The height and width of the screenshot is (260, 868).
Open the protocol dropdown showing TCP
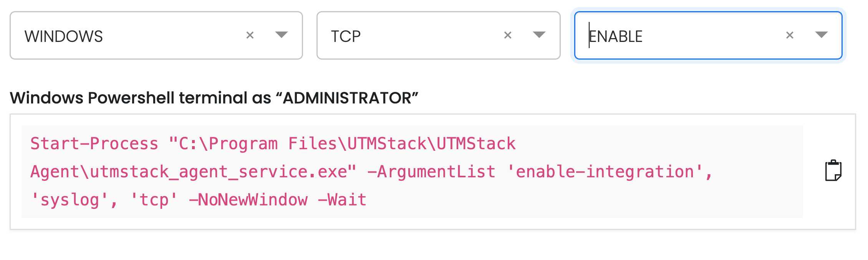point(540,35)
